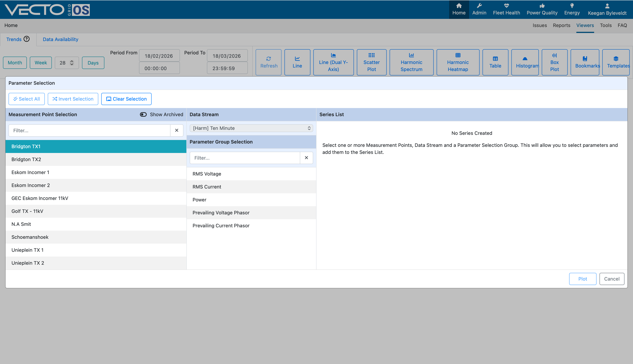Select the Harmonic Spectrum tool
633x364 pixels.
[x=411, y=62]
